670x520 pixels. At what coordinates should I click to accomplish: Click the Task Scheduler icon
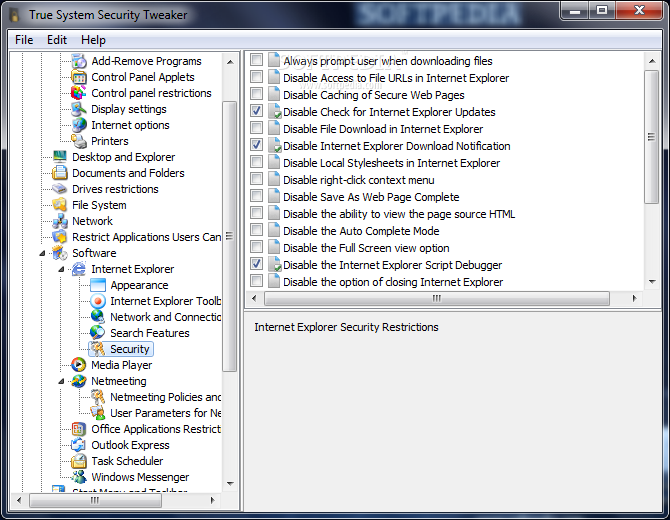point(79,461)
